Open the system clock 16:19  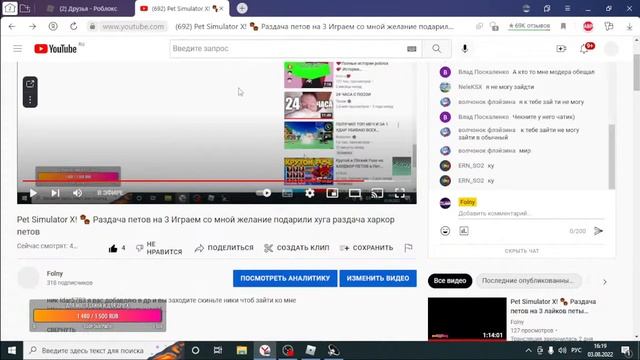coord(600,351)
